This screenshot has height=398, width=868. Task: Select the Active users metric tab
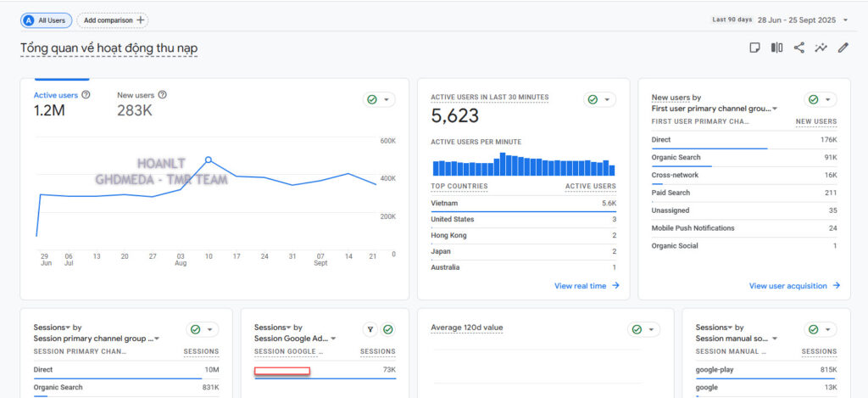point(56,95)
